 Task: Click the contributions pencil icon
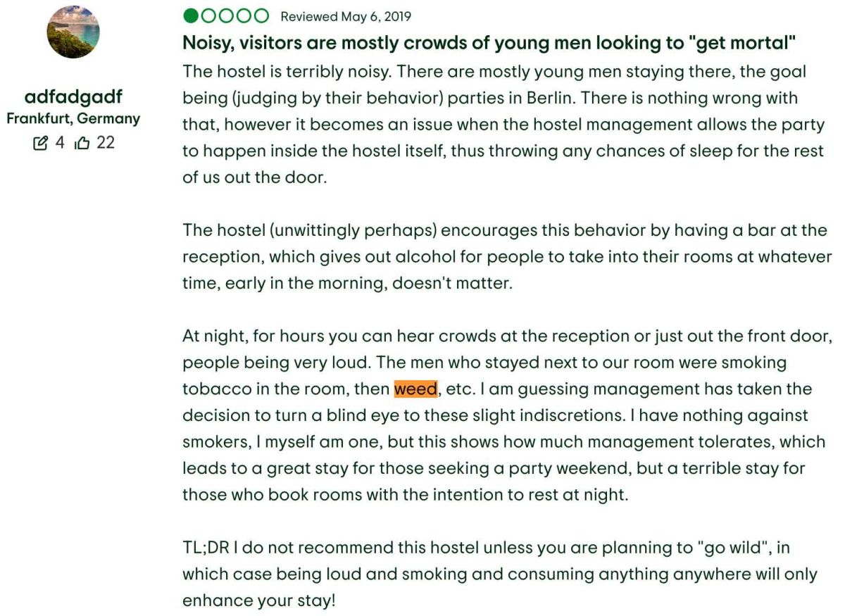click(42, 144)
